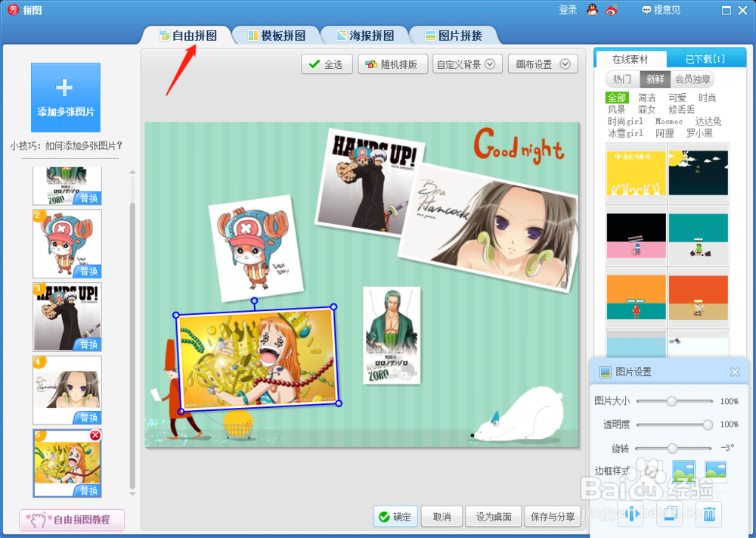This screenshot has width=756, height=538.
Task: Select the 会员独享 filter toggle
Action: (x=692, y=79)
